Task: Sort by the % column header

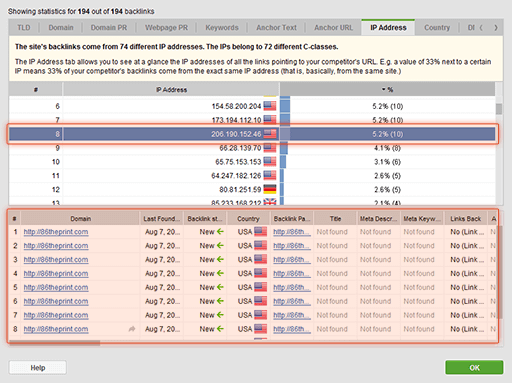Action: point(387,90)
